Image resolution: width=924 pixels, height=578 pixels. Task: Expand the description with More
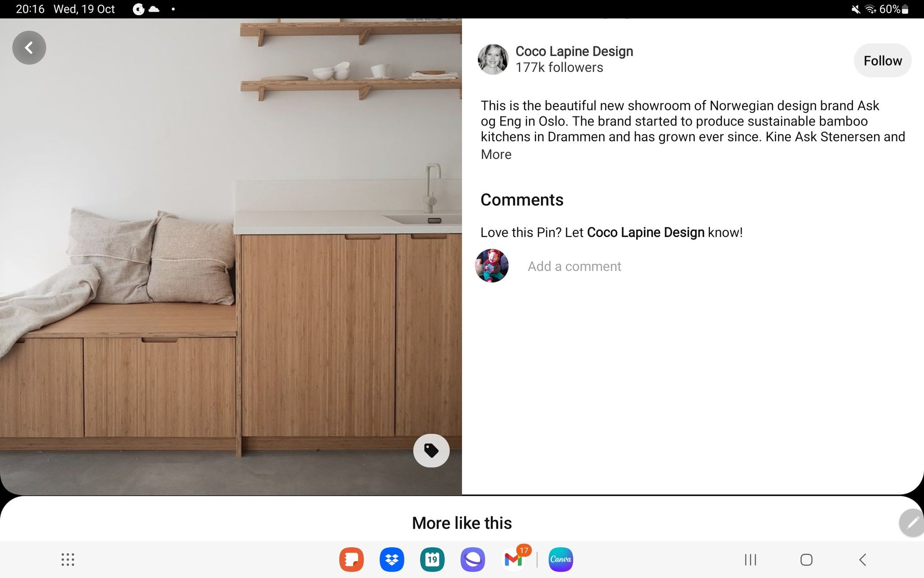[x=496, y=154]
